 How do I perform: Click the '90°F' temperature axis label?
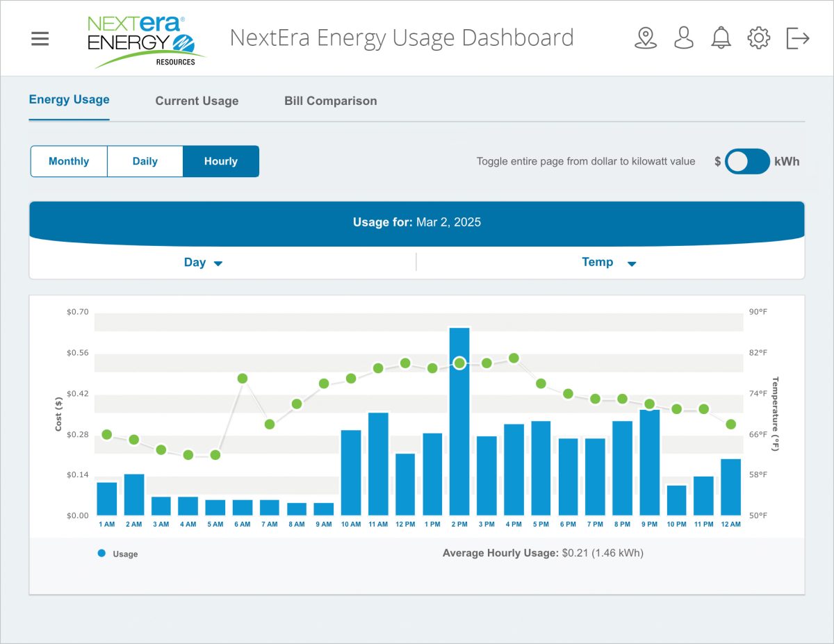point(757,312)
